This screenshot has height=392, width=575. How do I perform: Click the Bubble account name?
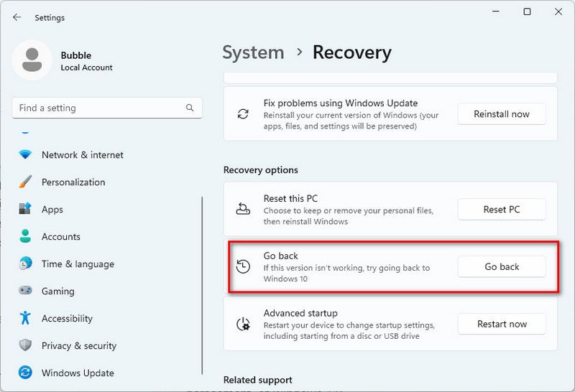point(76,55)
